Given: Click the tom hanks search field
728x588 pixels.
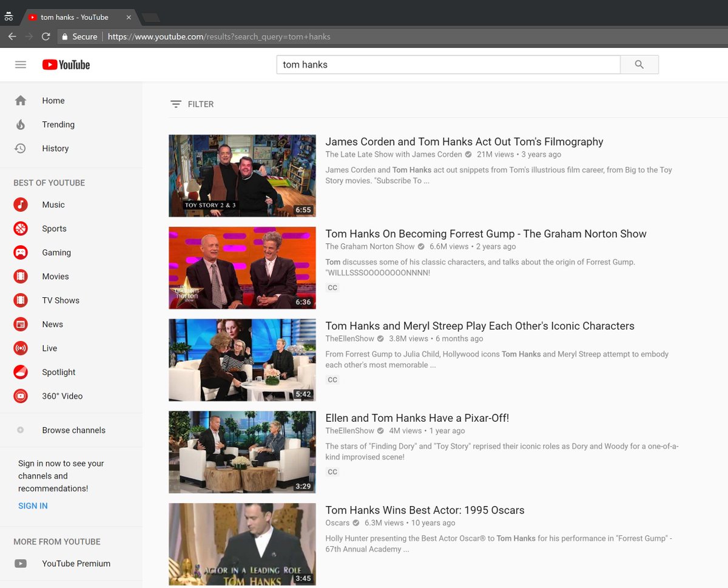Looking at the screenshot, I should click(x=448, y=64).
